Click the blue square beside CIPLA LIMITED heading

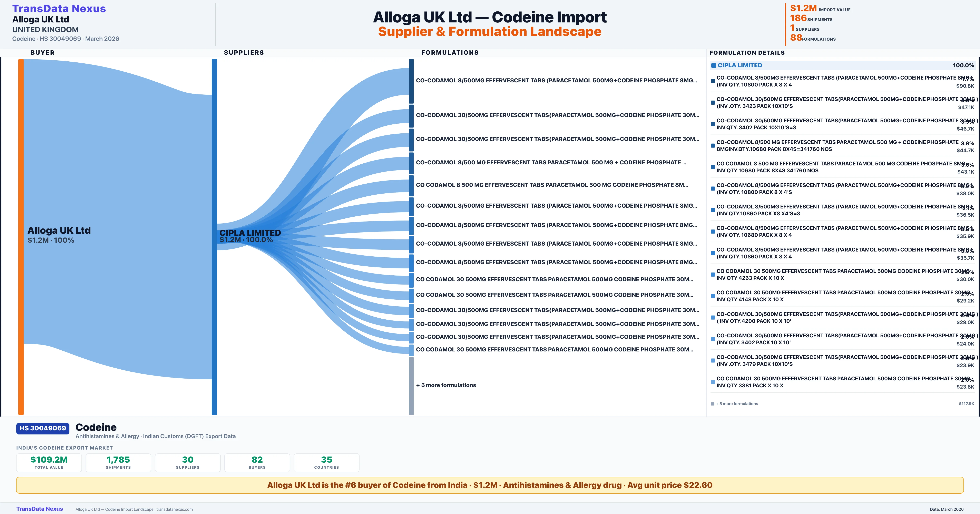click(x=714, y=65)
